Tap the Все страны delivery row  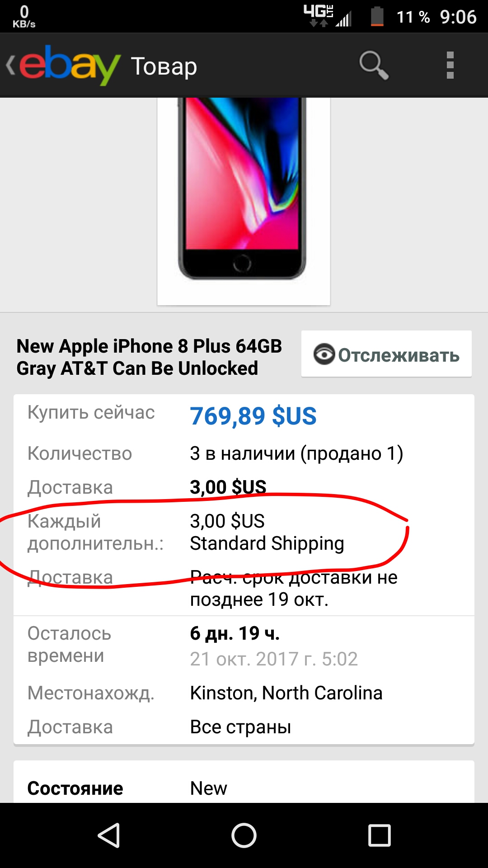click(x=244, y=727)
